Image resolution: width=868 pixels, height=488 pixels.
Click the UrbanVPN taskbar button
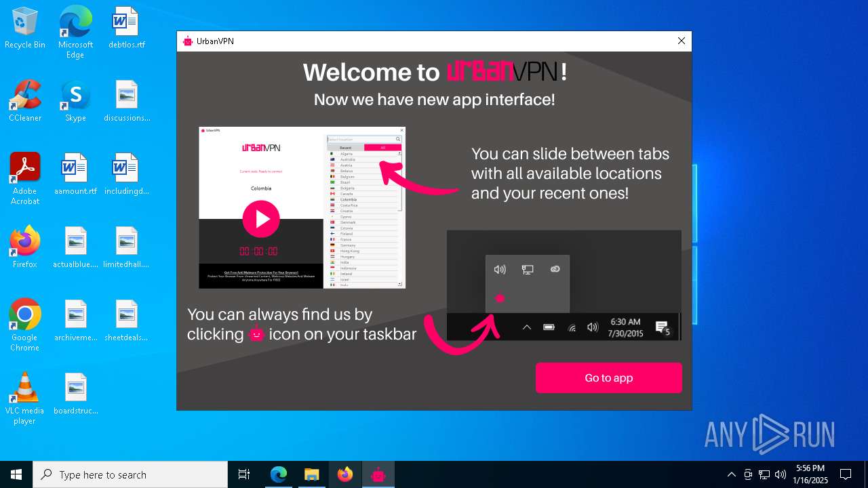(x=378, y=474)
